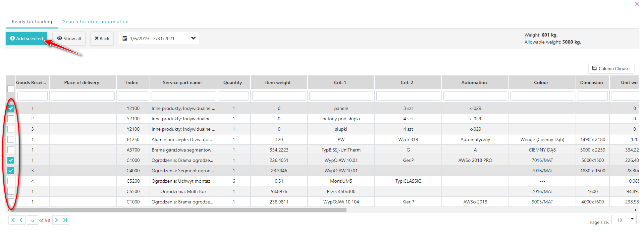Switch to Search for order information tab
The height and width of the screenshot is (242, 644).
[96, 21]
